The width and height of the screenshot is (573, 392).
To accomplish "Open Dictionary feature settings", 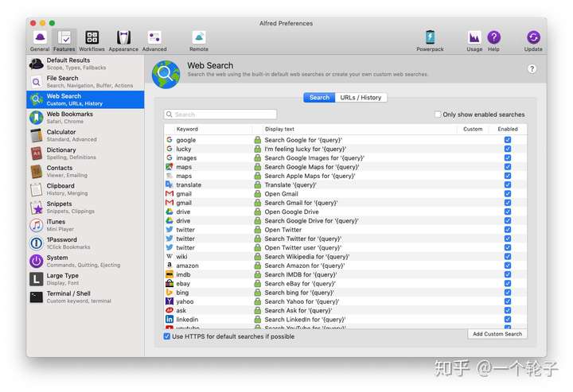I will tap(85, 153).
